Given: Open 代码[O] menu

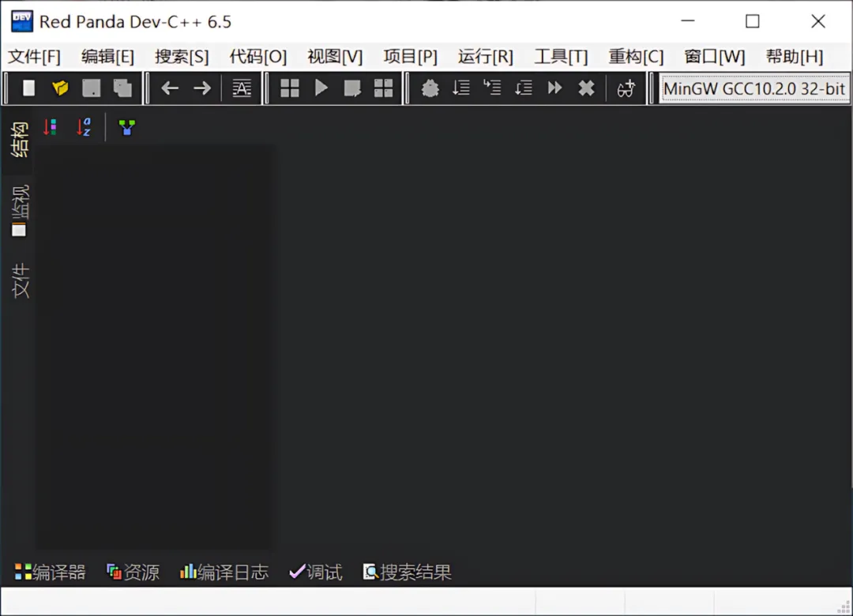Looking at the screenshot, I should tap(257, 57).
